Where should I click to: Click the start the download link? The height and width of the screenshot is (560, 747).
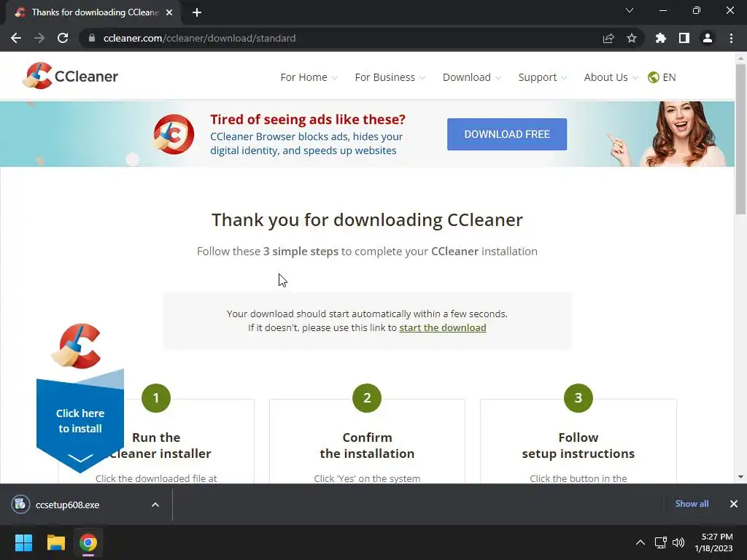443,327
